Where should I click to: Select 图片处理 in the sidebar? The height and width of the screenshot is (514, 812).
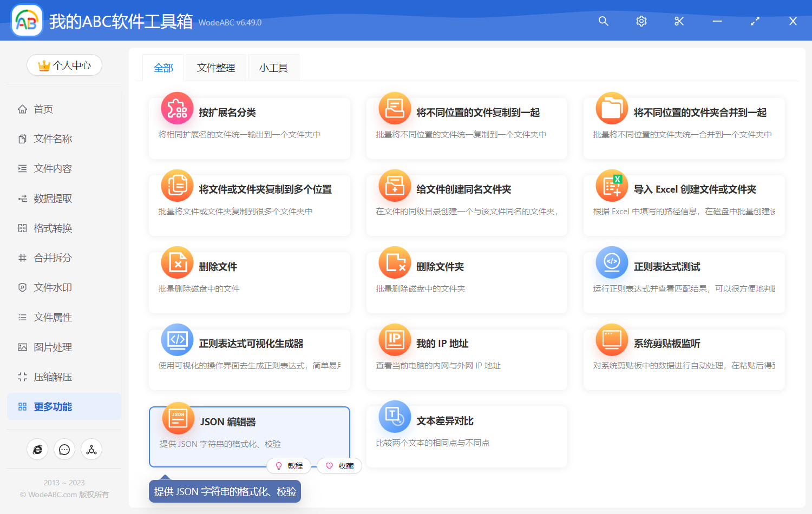pyautogui.click(x=52, y=347)
